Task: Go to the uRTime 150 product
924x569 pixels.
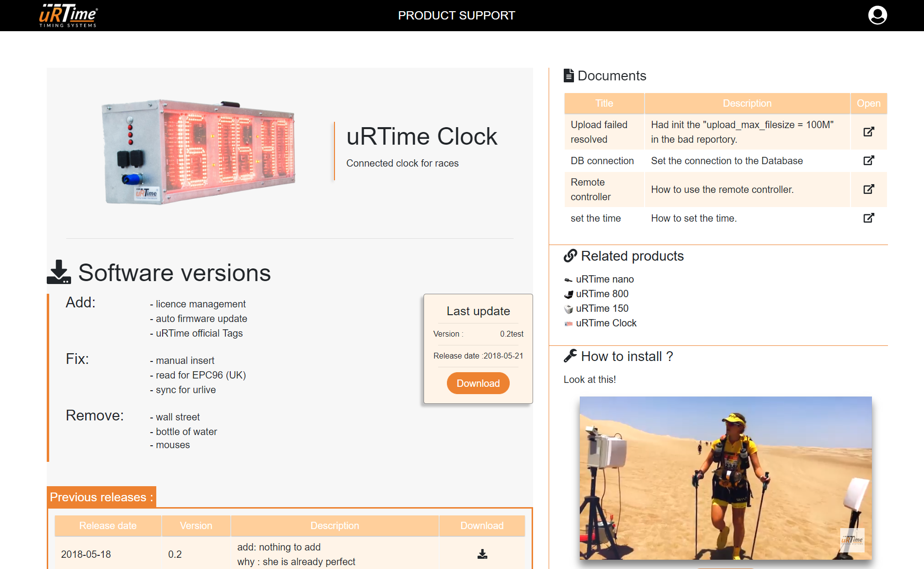Action: (x=602, y=308)
